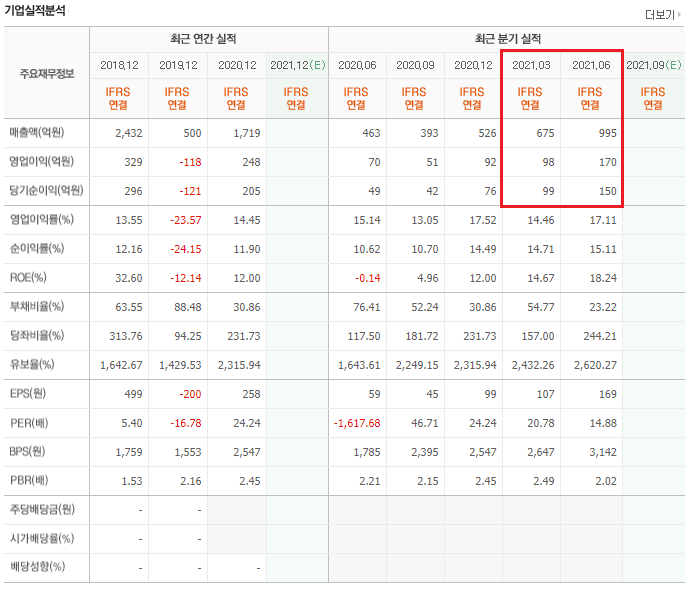The width and height of the screenshot is (690, 589).
Task: Click the 2.02 PBR value
Action: pos(606,482)
